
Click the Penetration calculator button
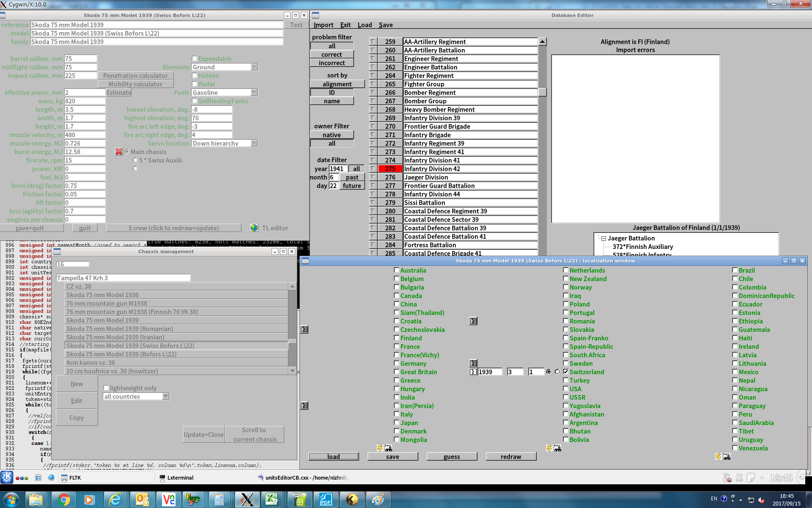135,75
